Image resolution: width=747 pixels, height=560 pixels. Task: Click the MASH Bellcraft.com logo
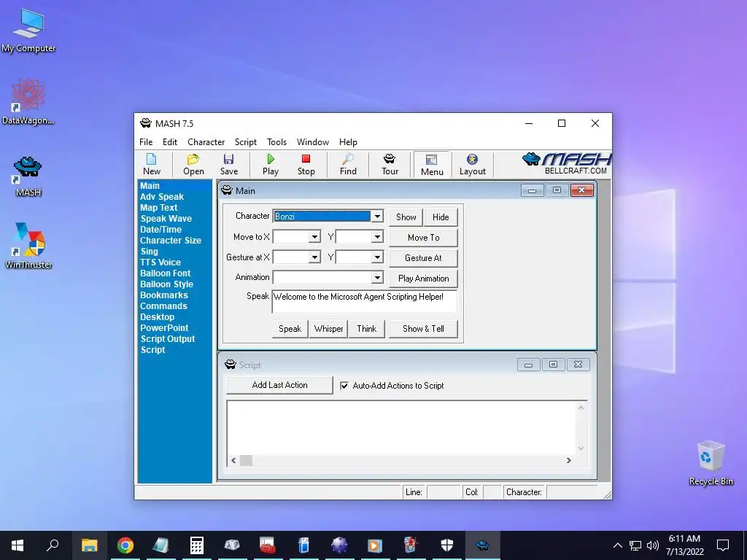tap(566, 163)
